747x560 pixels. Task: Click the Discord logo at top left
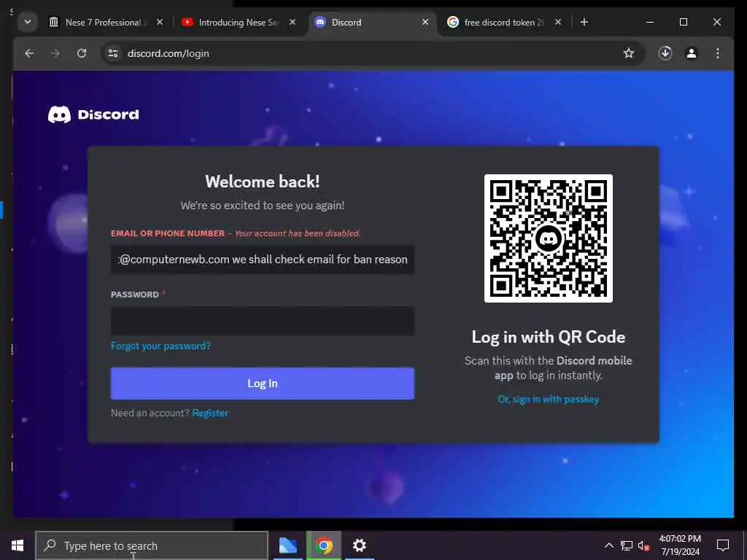pyautogui.click(x=93, y=114)
